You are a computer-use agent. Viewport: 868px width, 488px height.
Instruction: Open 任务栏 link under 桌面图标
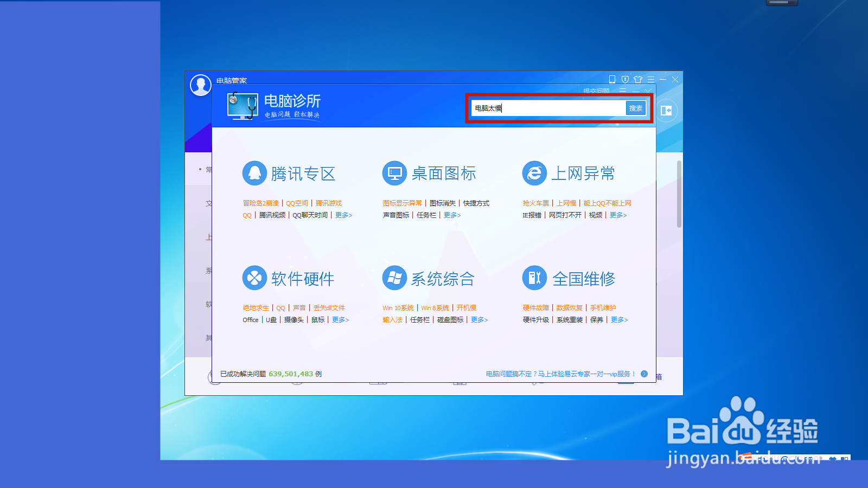pos(426,215)
